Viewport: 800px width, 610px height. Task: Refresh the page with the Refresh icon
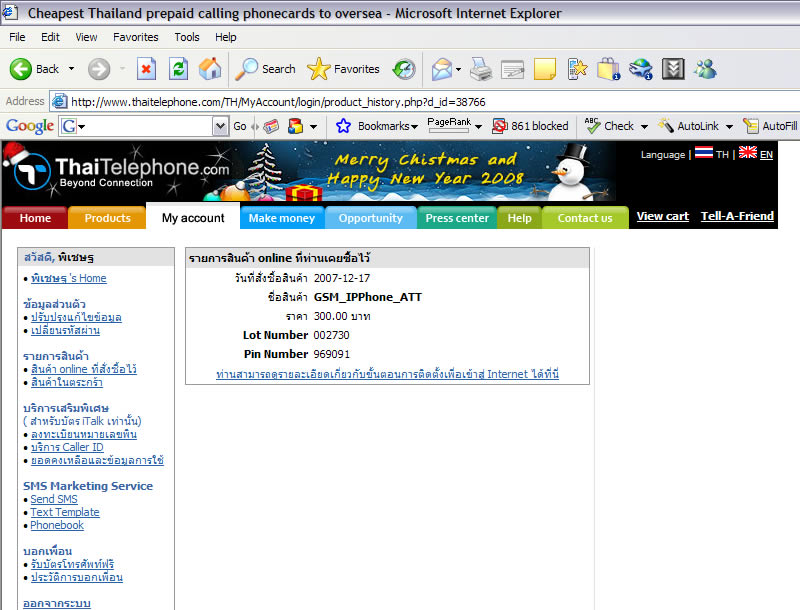coord(178,69)
